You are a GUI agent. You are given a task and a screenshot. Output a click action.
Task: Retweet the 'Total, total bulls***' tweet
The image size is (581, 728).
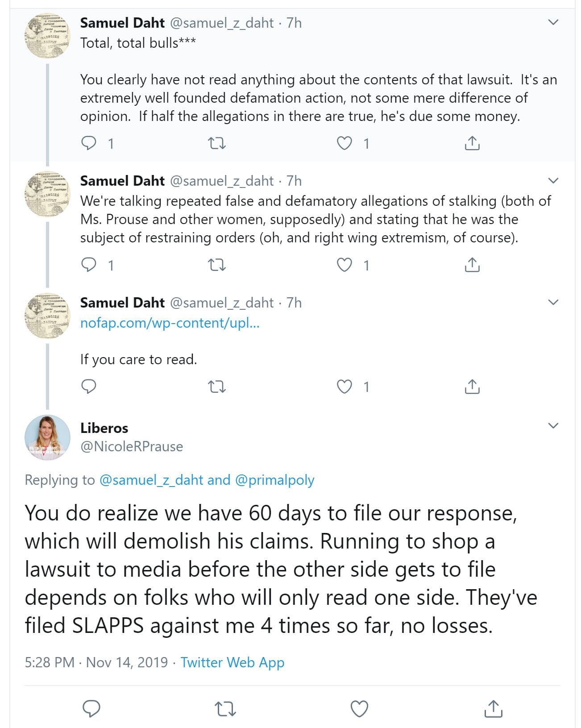(217, 143)
